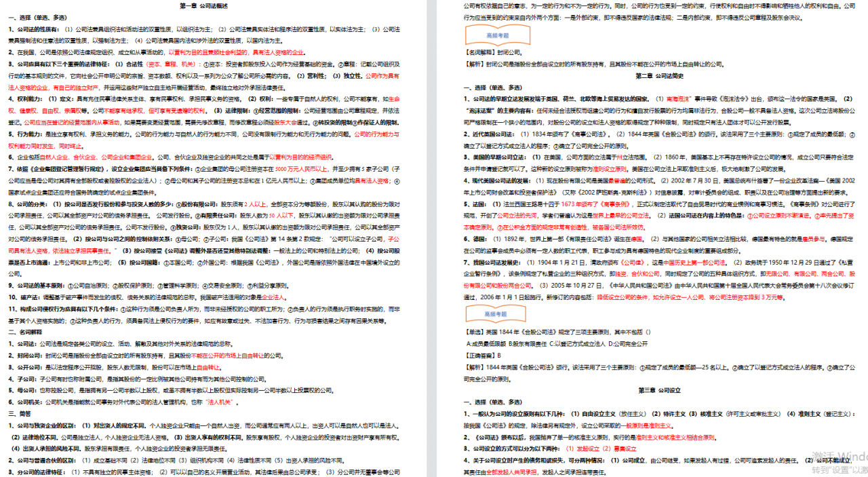
Task: Click answer option A:成员最低限额
Action: click(488, 343)
